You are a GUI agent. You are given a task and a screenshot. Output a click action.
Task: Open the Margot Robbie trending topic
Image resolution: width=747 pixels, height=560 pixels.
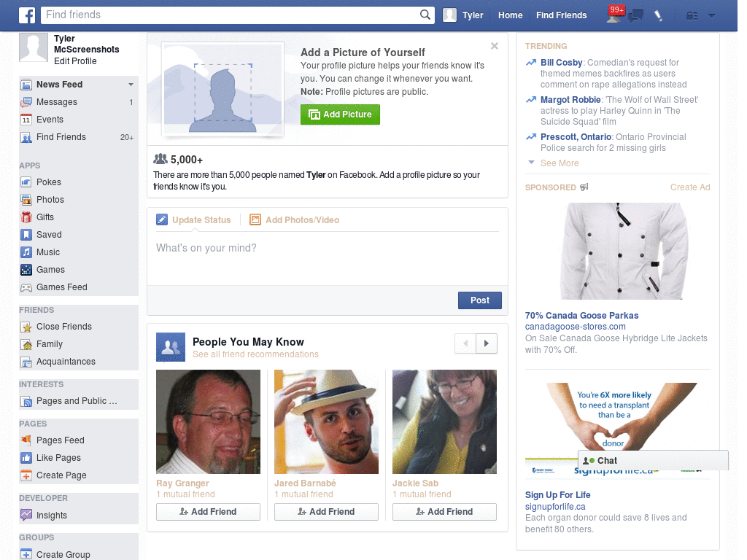(570, 100)
